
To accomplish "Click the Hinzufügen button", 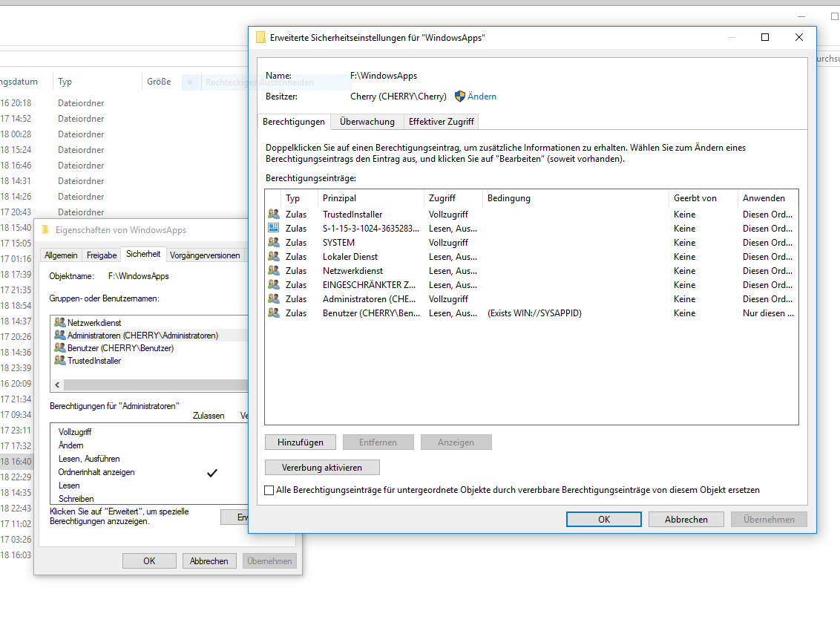I will (301, 442).
